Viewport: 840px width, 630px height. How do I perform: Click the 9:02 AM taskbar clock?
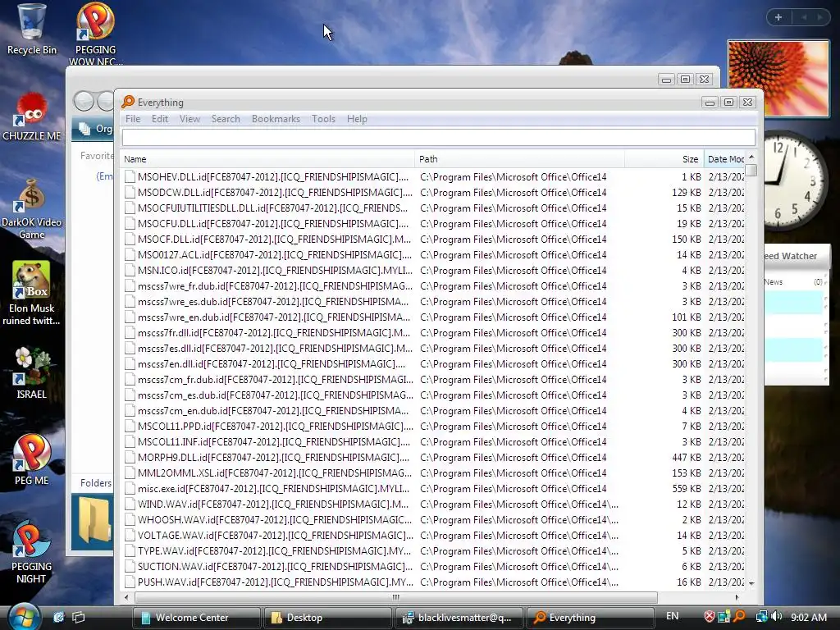[x=808, y=617]
